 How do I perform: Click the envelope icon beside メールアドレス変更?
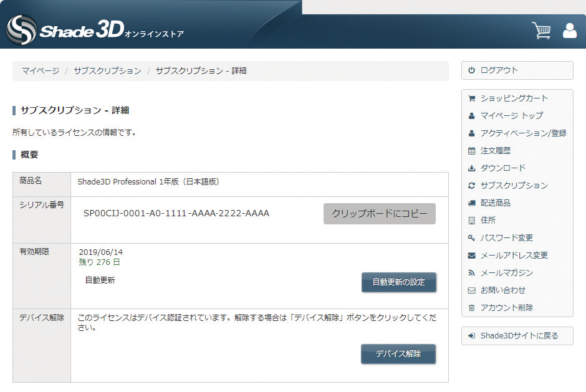[472, 256]
